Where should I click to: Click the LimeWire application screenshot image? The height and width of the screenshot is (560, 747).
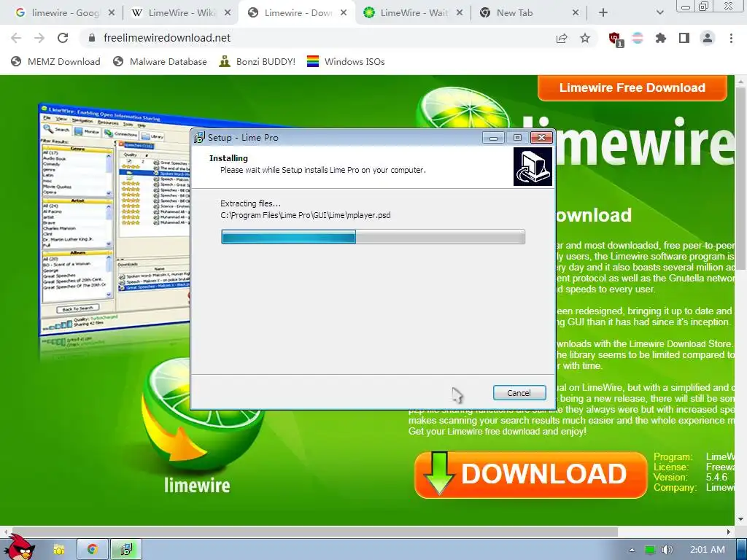pos(115,219)
